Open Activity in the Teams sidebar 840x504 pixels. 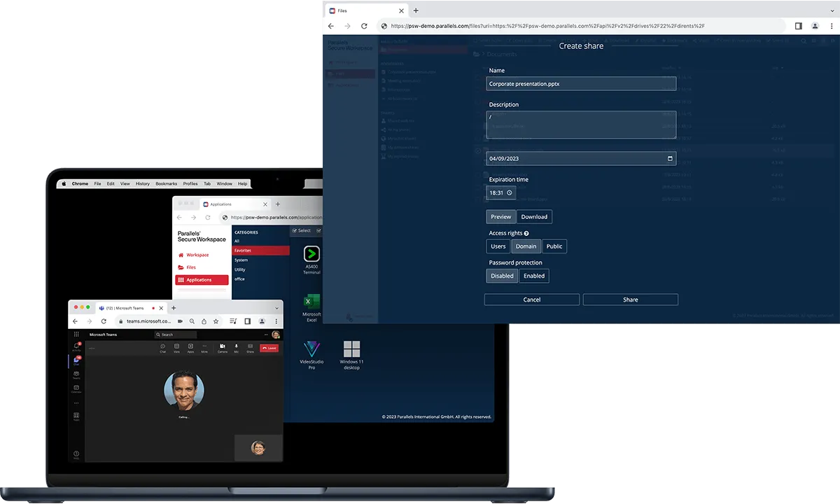point(76,348)
